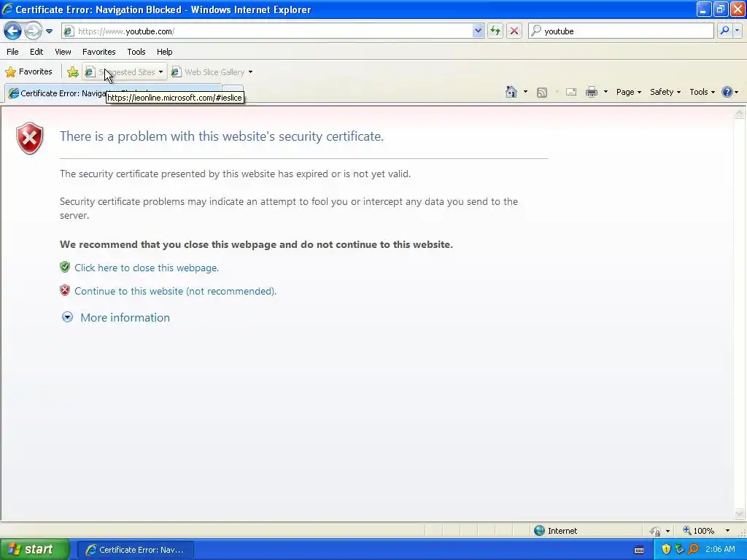Open the Favorites star button

[28, 72]
